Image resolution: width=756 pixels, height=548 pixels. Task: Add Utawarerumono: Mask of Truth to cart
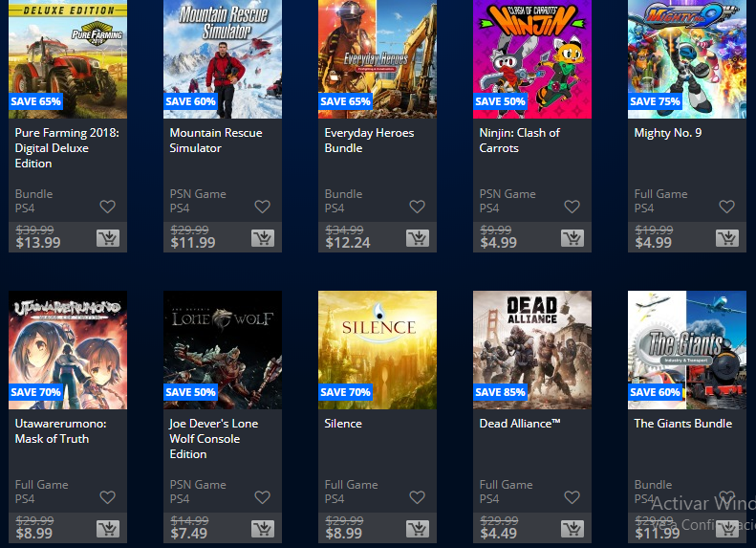tap(108, 529)
